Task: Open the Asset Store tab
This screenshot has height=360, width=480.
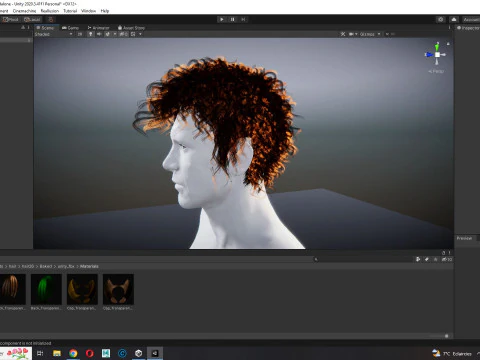Action: tap(131, 28)
